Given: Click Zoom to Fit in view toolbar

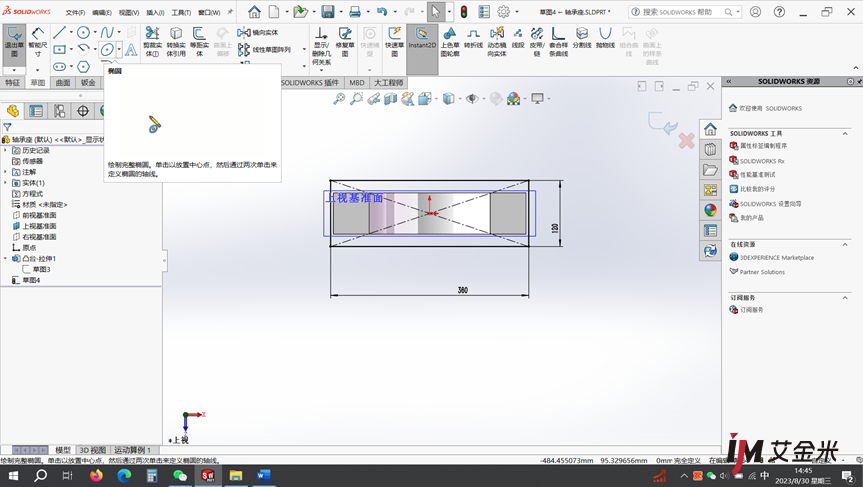Looking at the screenshot, I should (339, 99).
